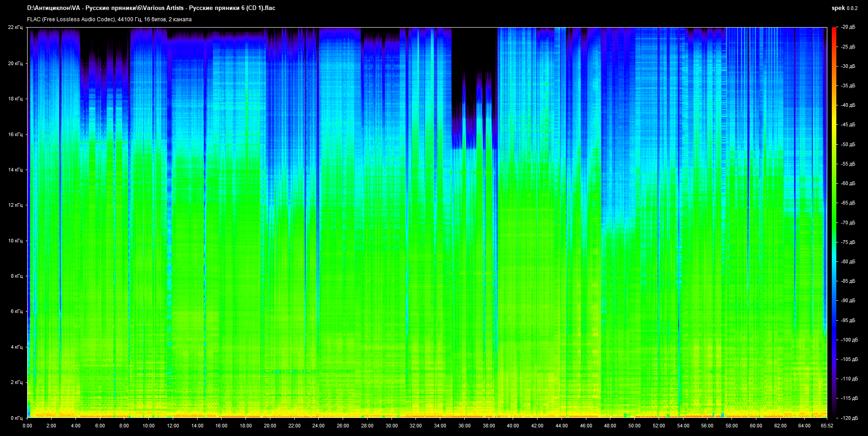Select the 65:52 end time label
This screenshot has height=436, width=868.
[x=827, y=426]
